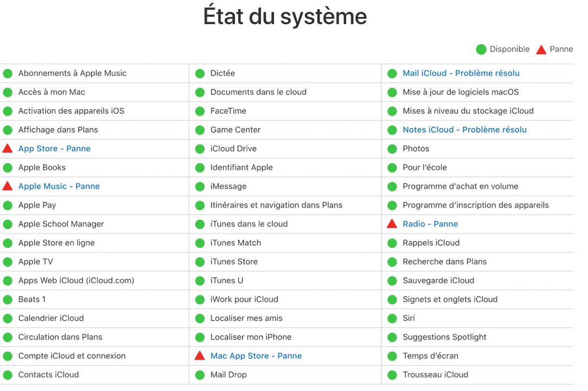This screenshot has width=588, height=391.
Task: Open Notes iCloud - Problème résolu link
Action: pos(464,130)
